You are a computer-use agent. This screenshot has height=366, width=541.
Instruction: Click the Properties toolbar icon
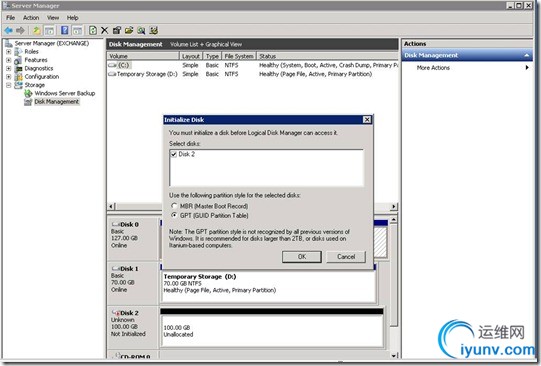click(117, 30)
